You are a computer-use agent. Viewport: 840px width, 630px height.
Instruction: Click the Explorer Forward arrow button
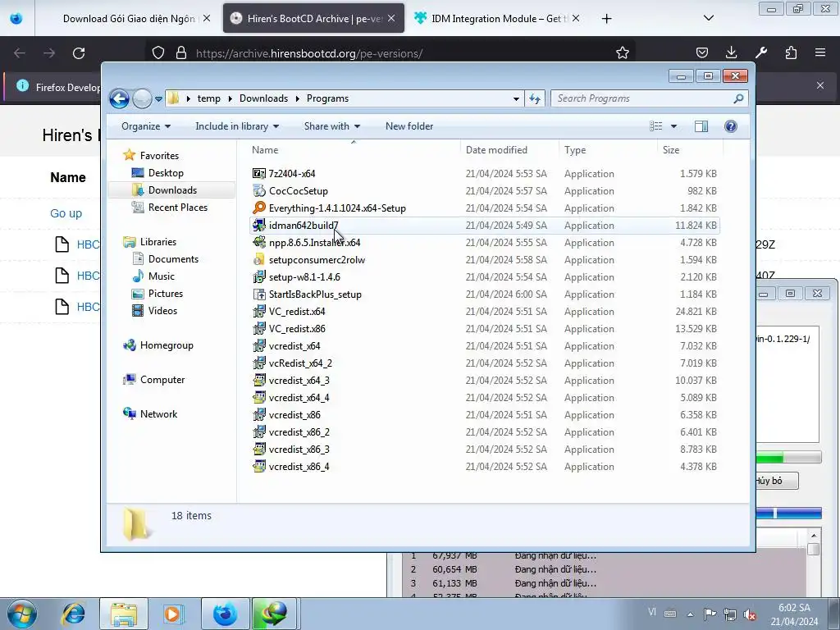point(142,98)
